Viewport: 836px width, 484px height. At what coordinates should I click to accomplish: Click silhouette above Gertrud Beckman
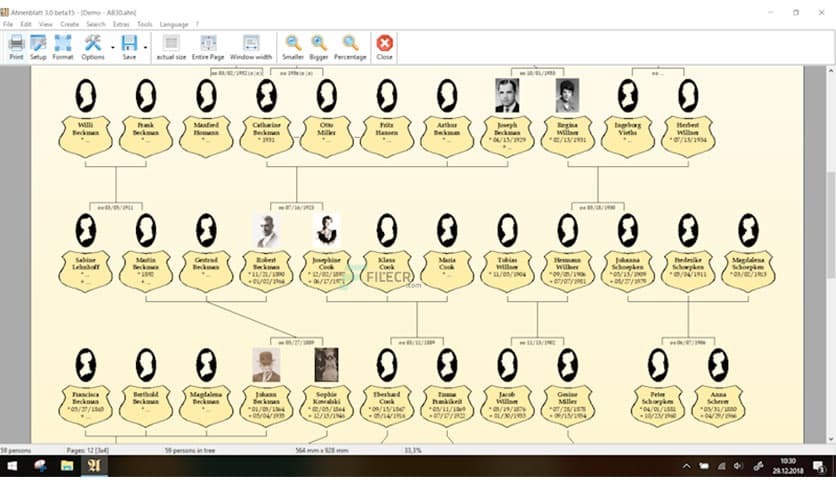tap(206, 231)
